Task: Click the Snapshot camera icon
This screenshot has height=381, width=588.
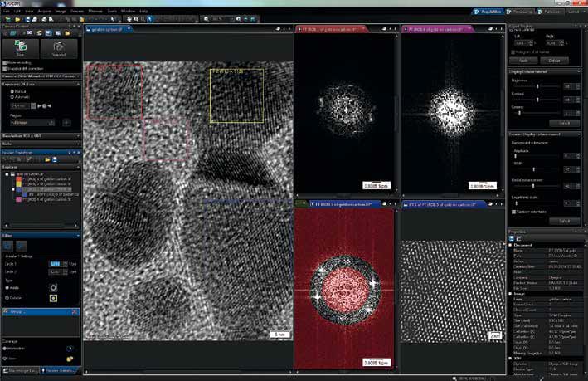Action: [x=60, y=48]
